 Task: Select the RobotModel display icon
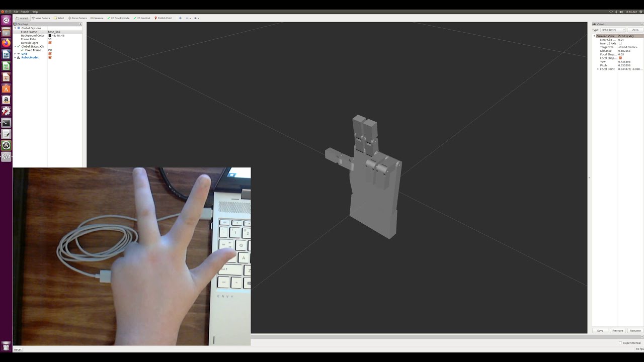19,57
